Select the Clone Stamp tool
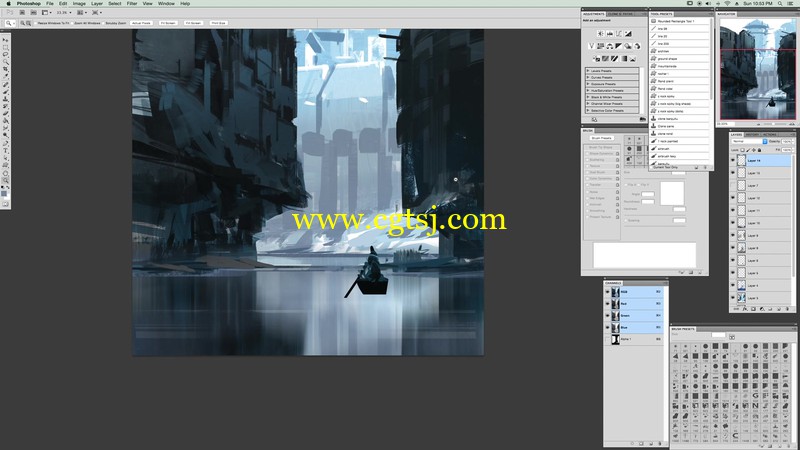This screenshot has height=450, width=800. tap(6, 99)
